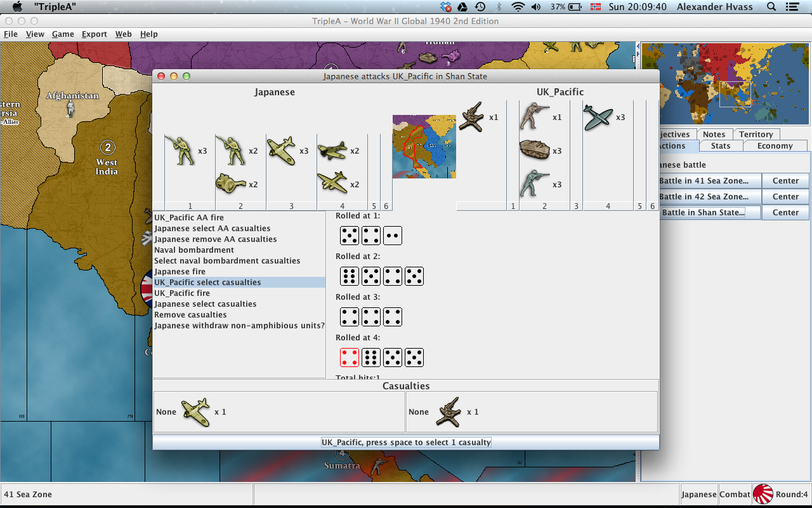This screenshot has height=508, width=812.
Task: Click UK_Pacific fighter x3 icon
Action: [598, 117]
